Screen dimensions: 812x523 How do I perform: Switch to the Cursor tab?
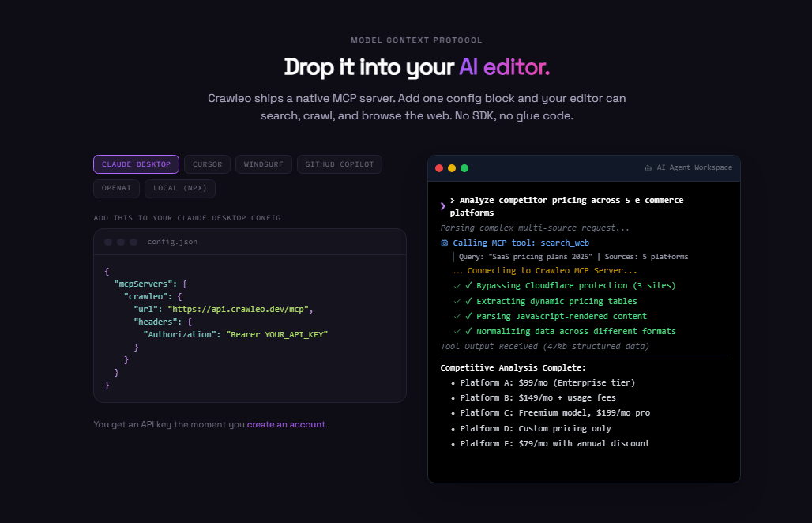[x=207, y=164]
